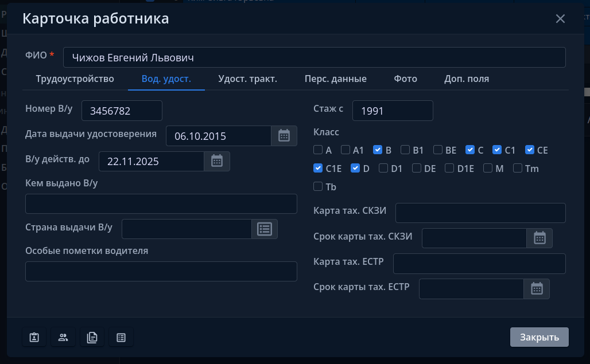The image size is (590, 364).
Task: Go to the Фото tab
Action: pos(405,79)
